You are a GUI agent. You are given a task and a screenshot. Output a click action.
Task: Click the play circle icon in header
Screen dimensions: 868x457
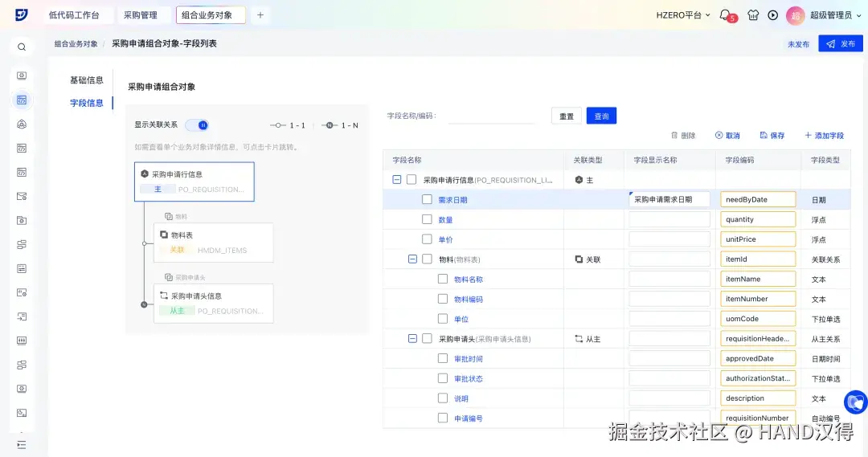point(773,15)
